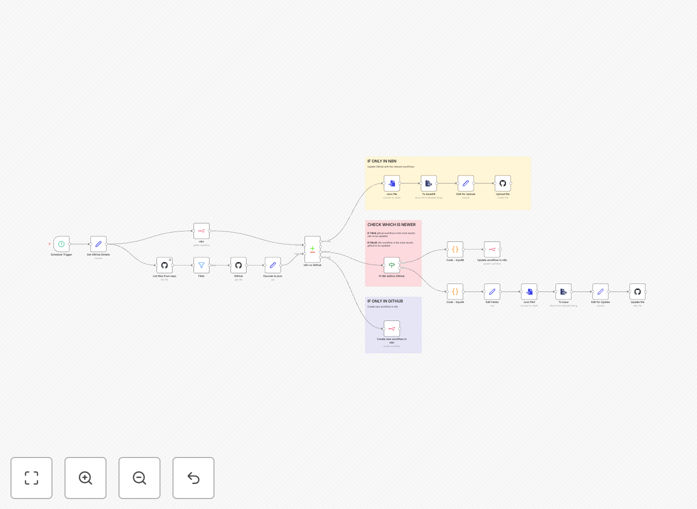The image size is (697, 509).
Task: Open the GitHub get-file node after Filter
Action: pos(238,265)
